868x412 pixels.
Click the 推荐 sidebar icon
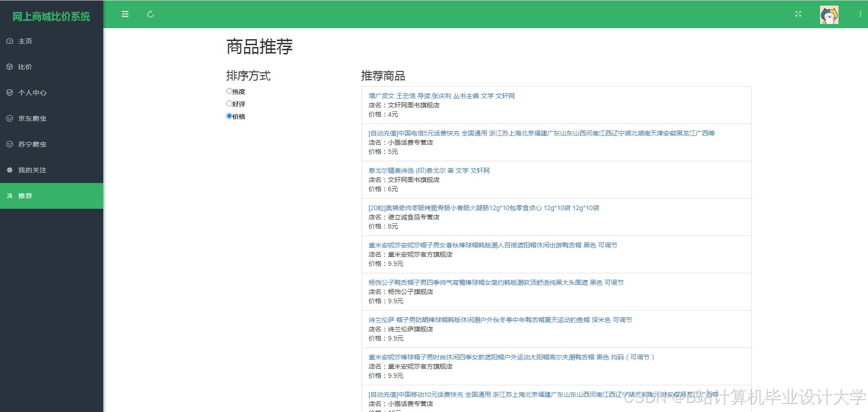point(10,196)
